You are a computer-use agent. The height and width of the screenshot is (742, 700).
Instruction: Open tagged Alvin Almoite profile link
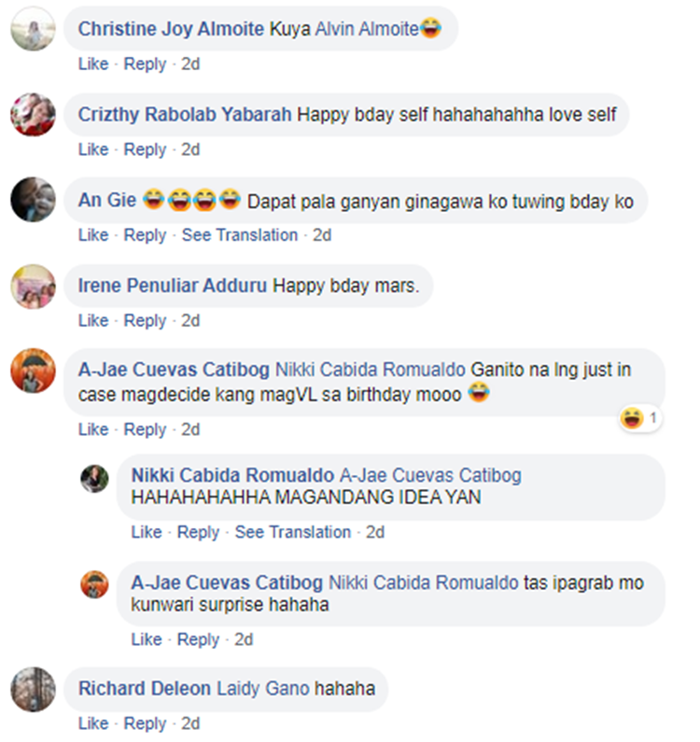pos(367,29)
